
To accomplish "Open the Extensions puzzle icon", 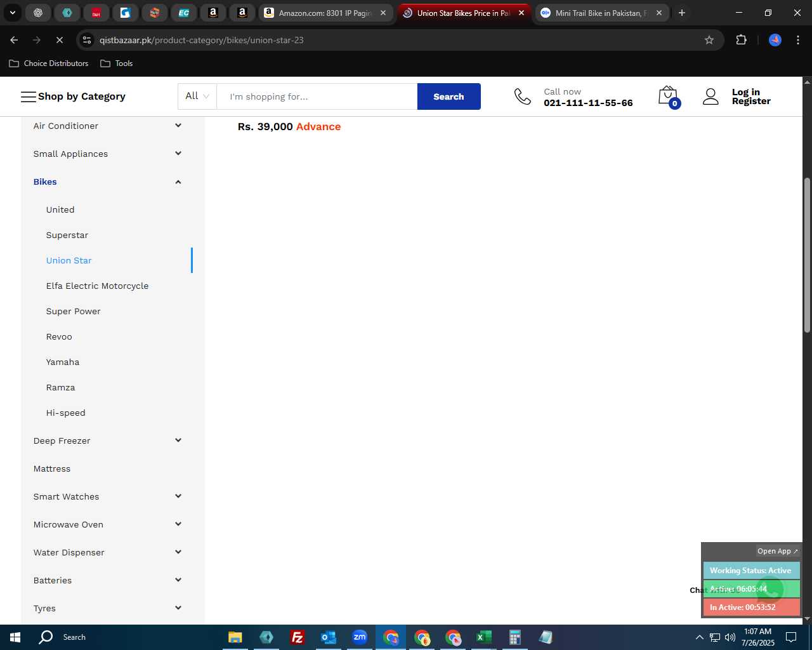I will [741, 40].
